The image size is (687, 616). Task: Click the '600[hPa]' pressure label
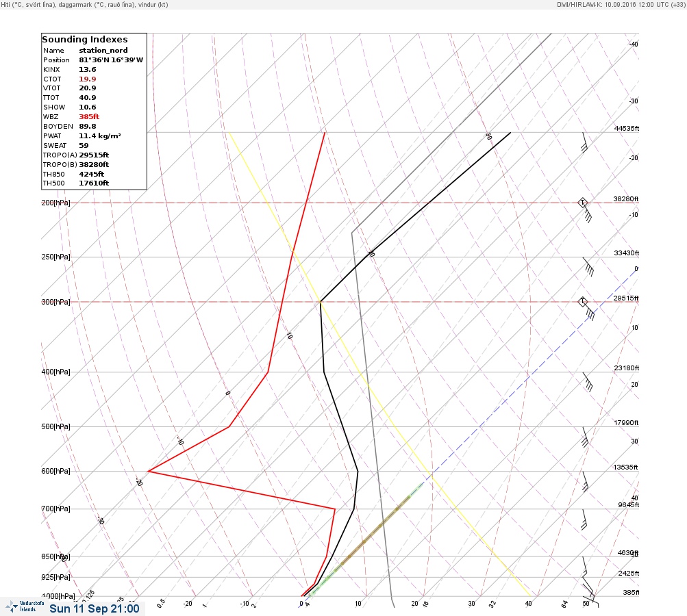click(55, 471)
